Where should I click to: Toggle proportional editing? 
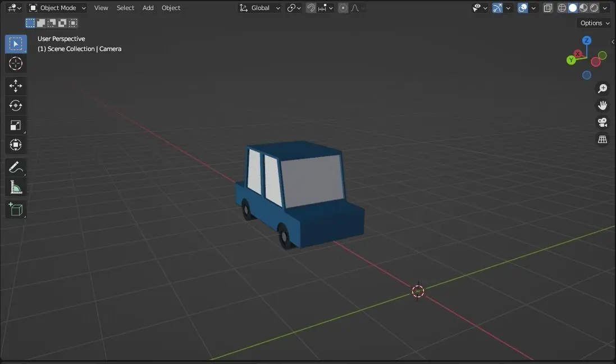coord(343,8)
